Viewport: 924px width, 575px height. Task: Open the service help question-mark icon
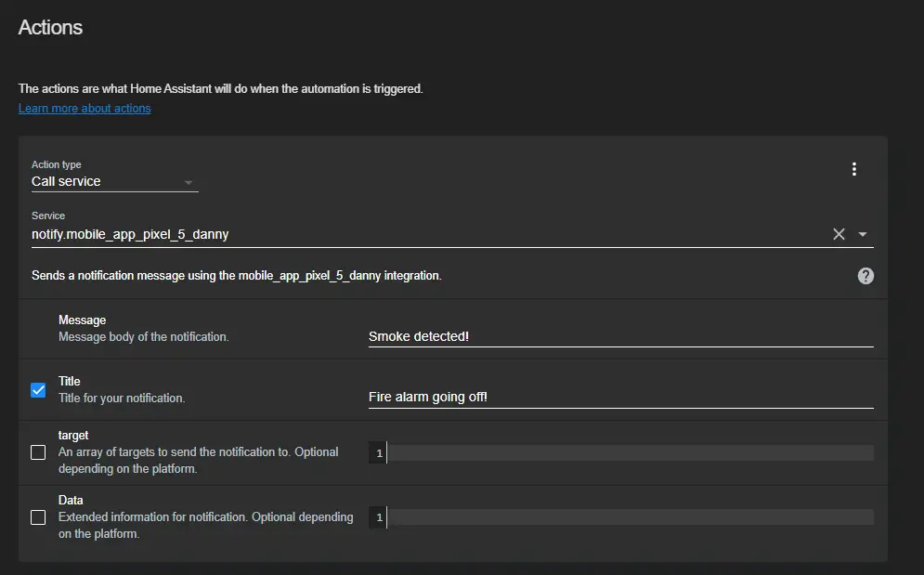865,275
